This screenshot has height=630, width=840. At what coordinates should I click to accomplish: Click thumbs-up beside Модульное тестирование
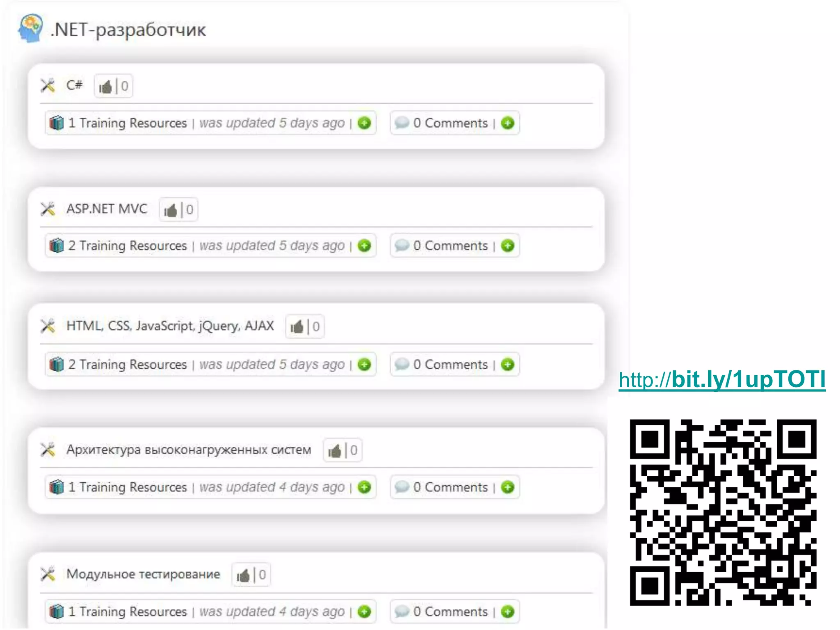click(x=243, y=575)
